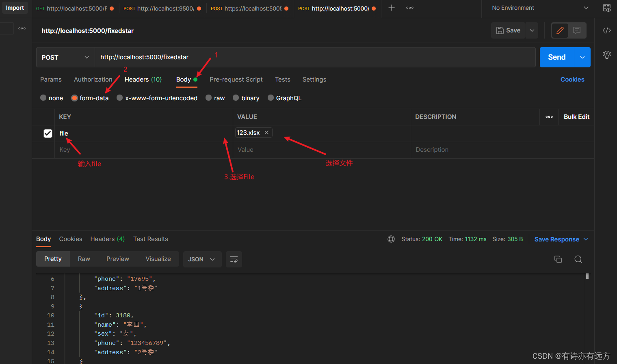Click the file key name cell

[x=144, y=134]
